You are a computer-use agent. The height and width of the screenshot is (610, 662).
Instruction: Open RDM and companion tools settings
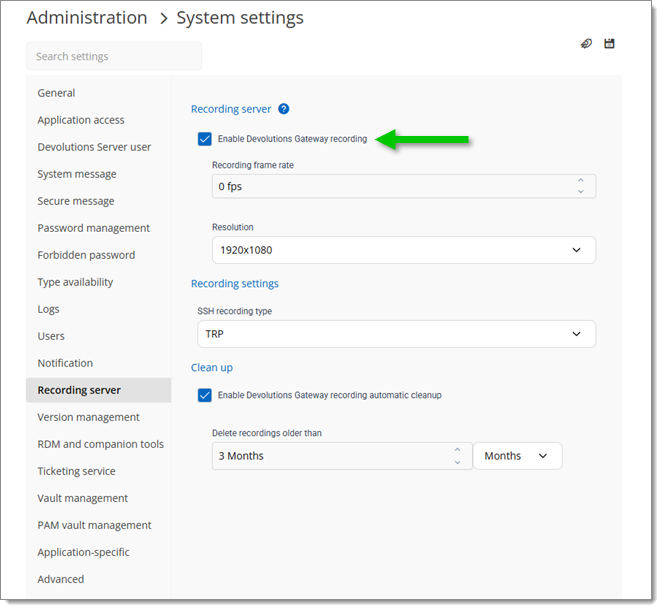[x=98, y=444]
